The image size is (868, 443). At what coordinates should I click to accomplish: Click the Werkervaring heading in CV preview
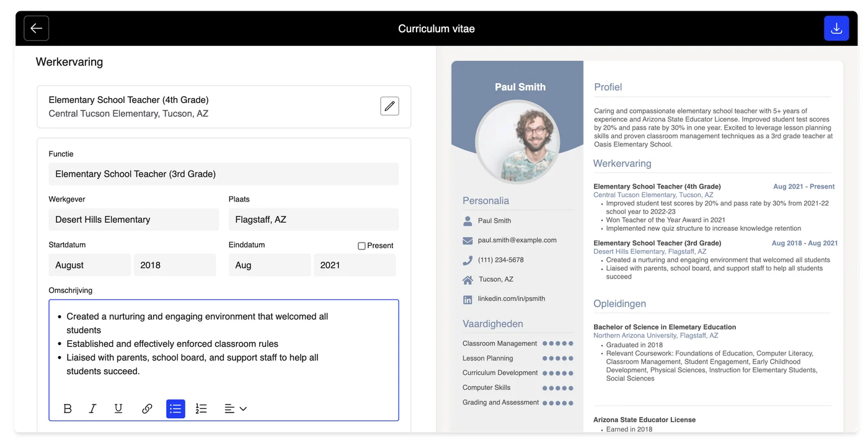tap(622, 164)
